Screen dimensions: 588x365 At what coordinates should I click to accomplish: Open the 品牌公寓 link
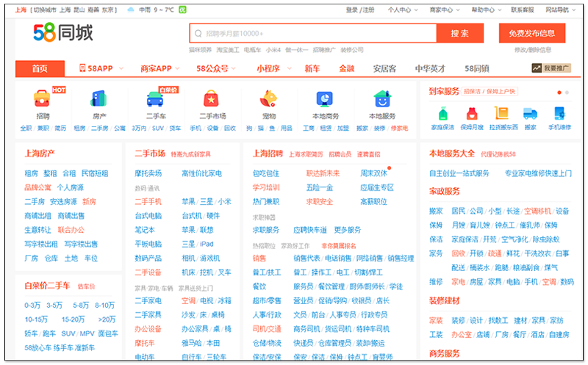pyautogui.click(x=37, y=187)
